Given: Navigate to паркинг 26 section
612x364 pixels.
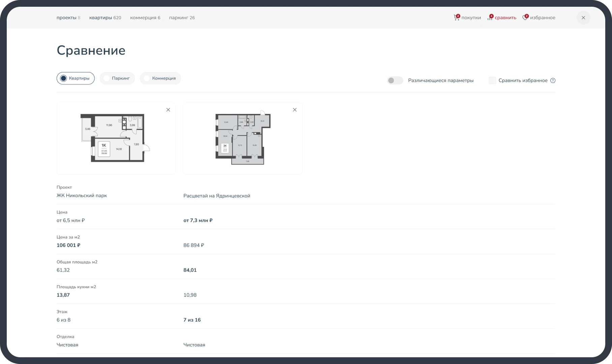Looking at the screenshot, I should pyautogui.click(x=182, y=18).
